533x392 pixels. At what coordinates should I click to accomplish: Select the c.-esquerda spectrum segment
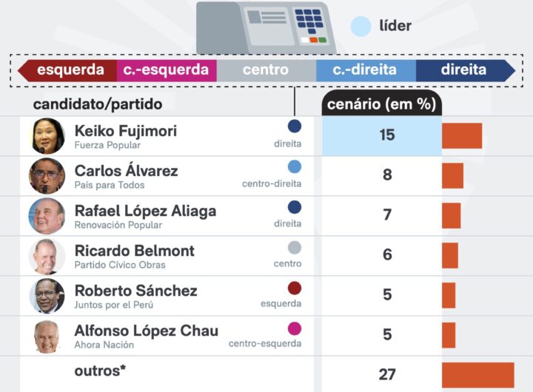167,70
